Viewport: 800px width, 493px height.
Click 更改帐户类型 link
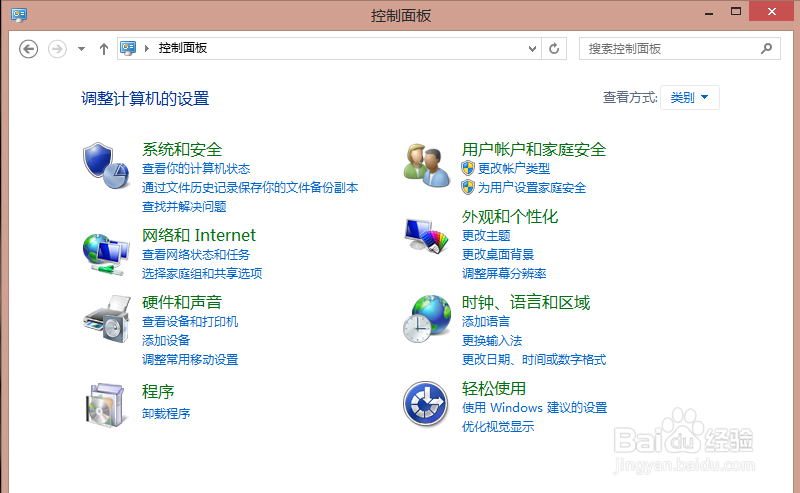[514, 168]
